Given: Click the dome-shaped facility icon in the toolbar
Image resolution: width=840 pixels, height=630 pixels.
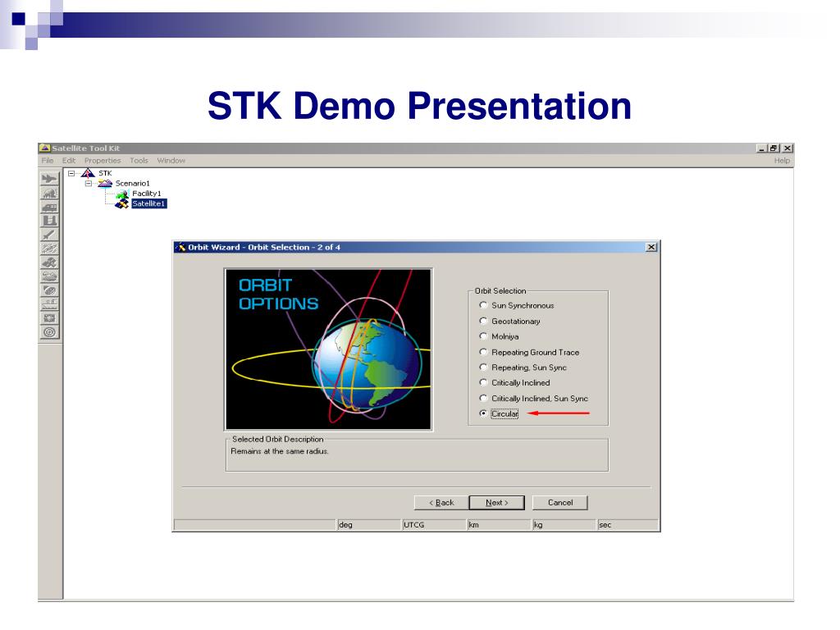Looking at the screenshot, I should click(49, 194).
